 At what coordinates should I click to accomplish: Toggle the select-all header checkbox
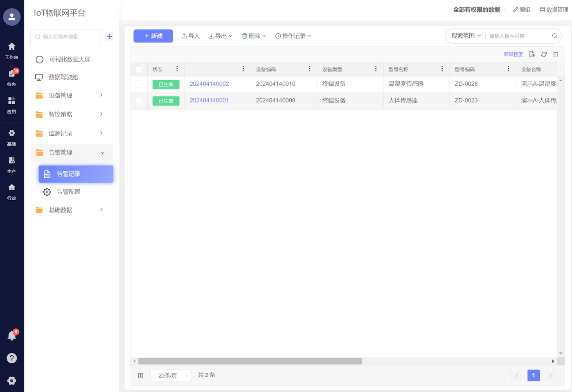coord(139,69)
